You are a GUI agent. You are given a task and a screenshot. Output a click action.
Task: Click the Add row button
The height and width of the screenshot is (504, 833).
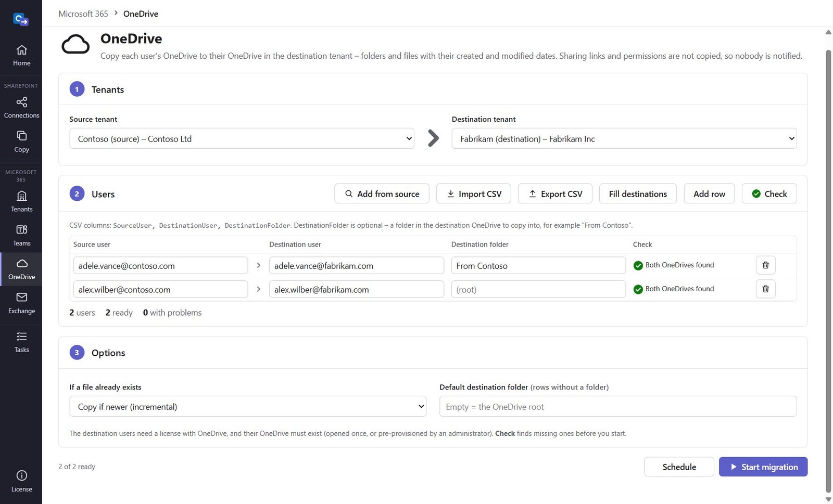(x=709, y=193)
